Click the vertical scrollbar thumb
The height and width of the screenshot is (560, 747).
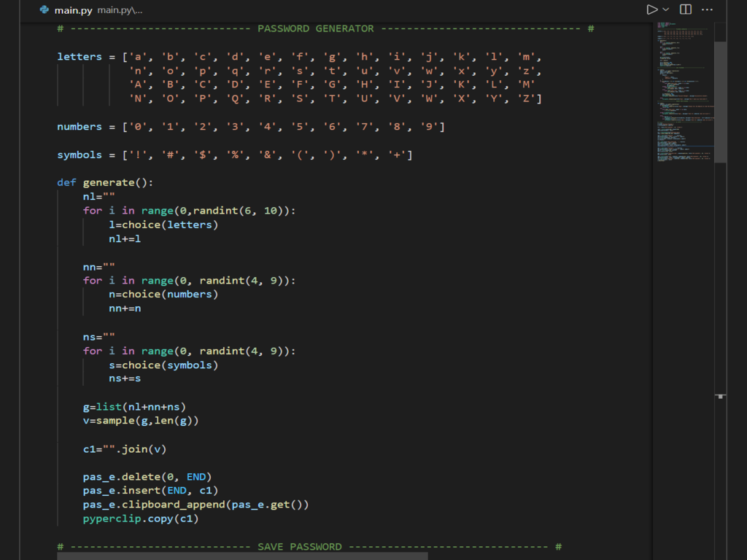click(720, 102)
